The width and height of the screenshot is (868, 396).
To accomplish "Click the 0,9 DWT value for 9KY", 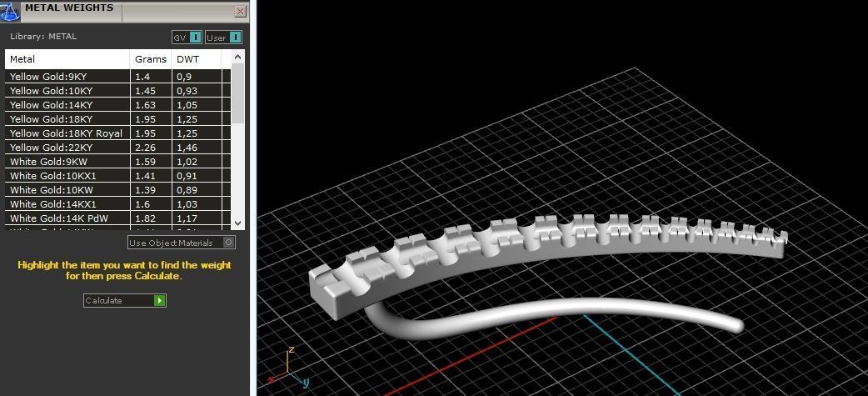I will pos(184,77).
